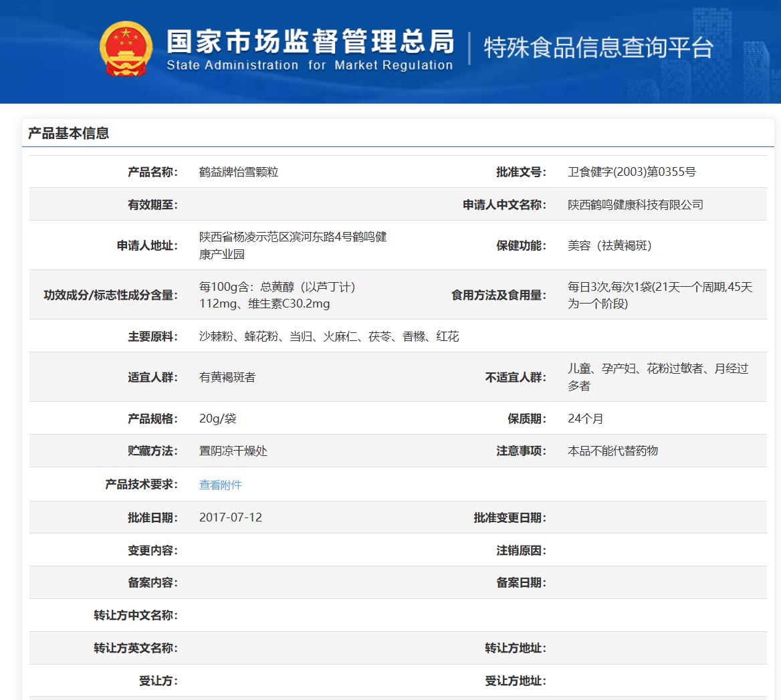
Task: Click the 备案日期 label
Action: (521, 582)
